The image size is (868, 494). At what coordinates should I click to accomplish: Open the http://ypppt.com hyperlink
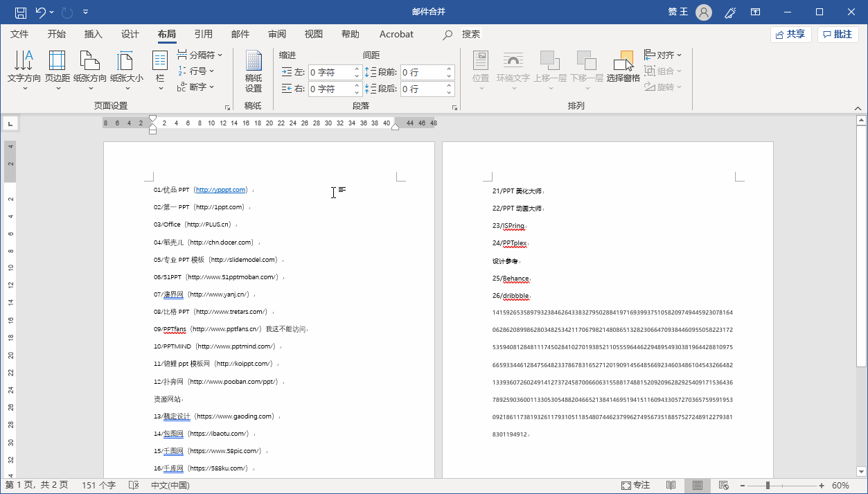click(220, 190)
